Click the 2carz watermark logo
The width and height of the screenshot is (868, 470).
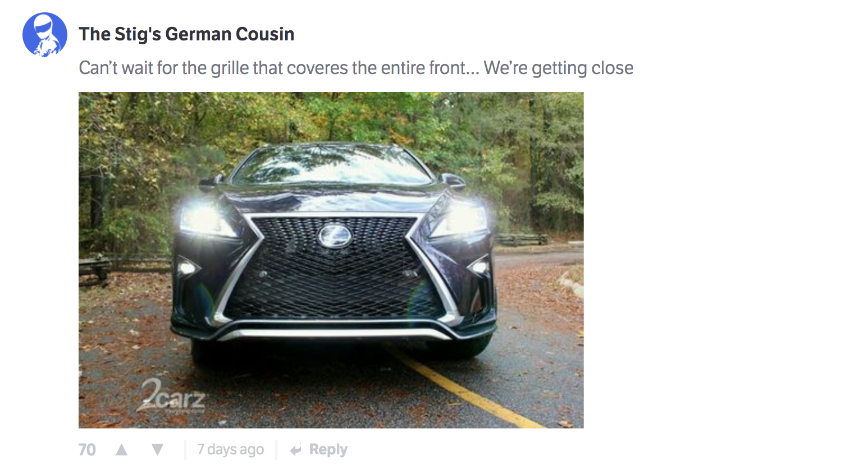172,395
